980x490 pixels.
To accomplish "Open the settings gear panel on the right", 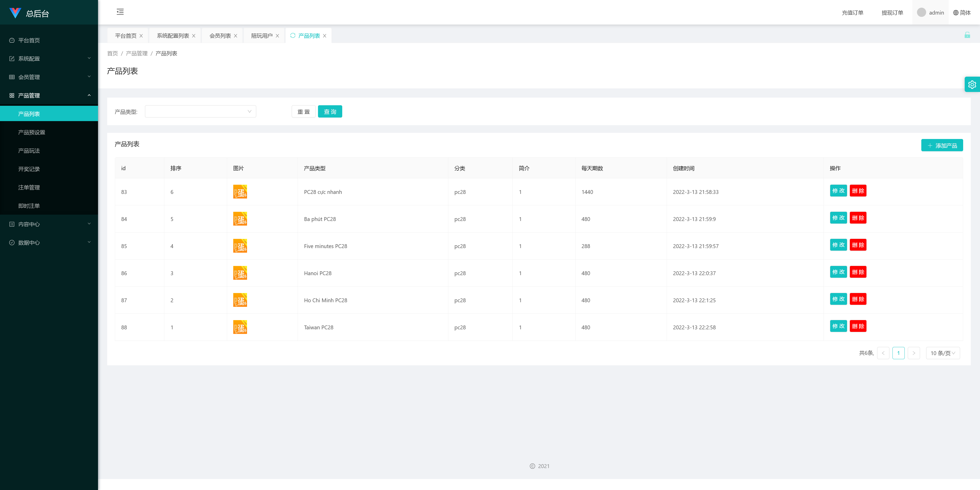I will click(972, 85).
